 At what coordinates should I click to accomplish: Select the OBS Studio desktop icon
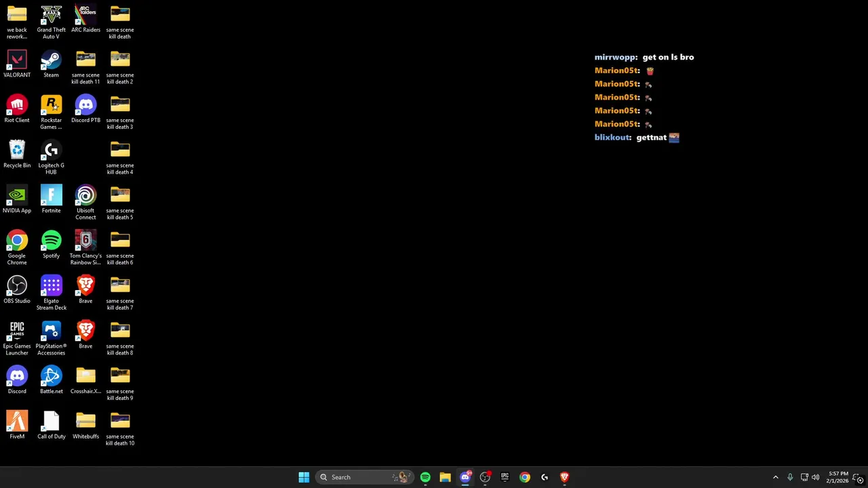coord(17,290)
